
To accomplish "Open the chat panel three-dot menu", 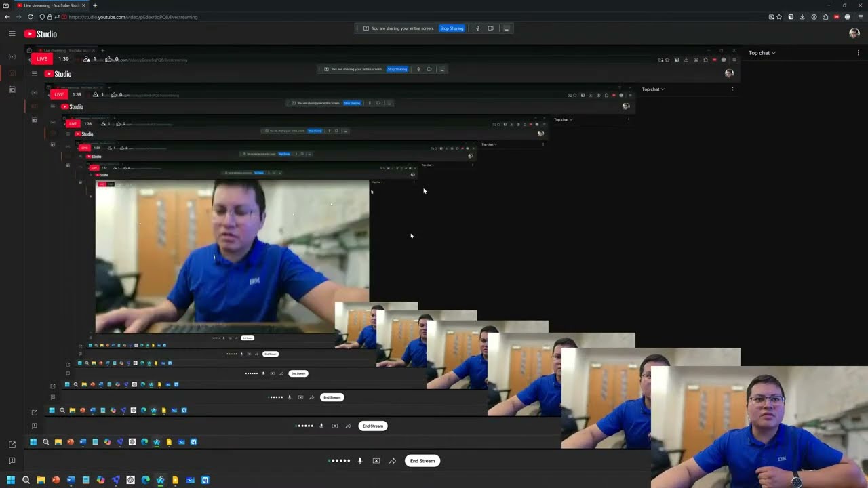I will pyautogui.click(x=859, y=53).
